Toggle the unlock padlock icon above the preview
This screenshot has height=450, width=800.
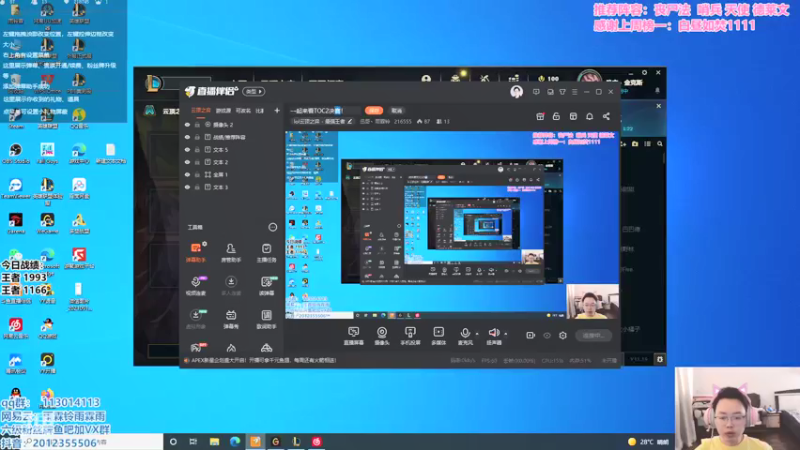click(556, 116)
